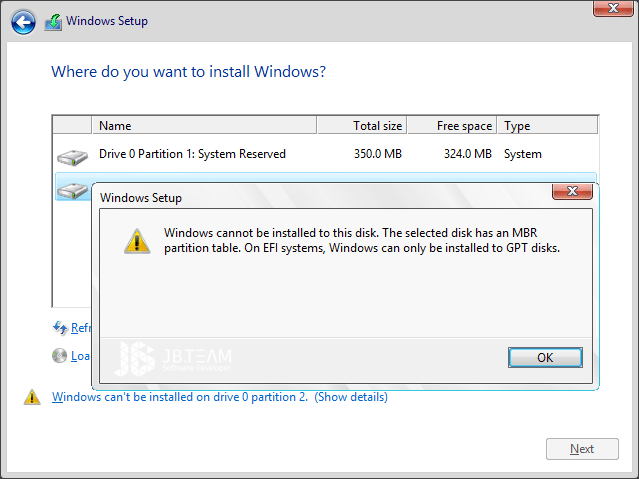This screenshot has height=479, width=639.
Task: Open the Load driver link
Action: 81,355
